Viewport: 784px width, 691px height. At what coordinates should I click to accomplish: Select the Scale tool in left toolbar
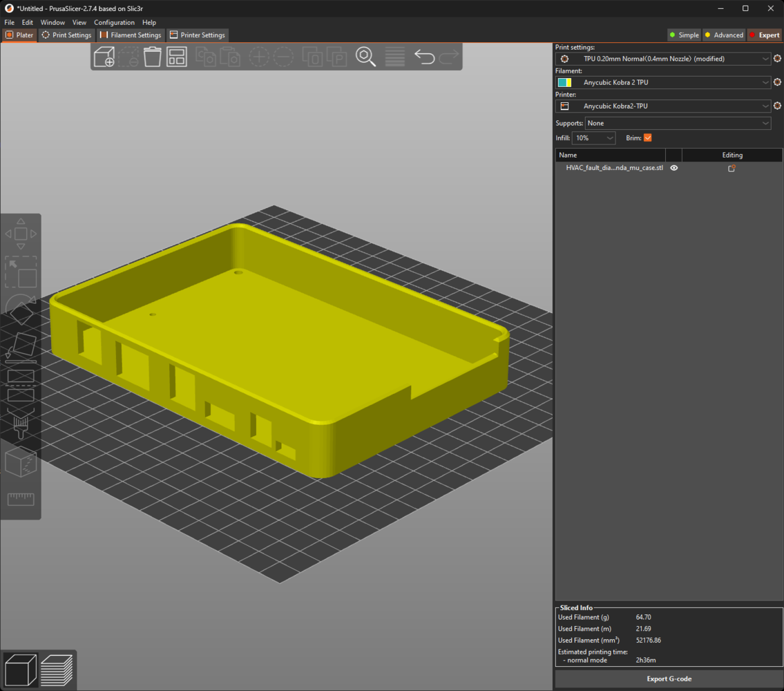coord(21,272)
